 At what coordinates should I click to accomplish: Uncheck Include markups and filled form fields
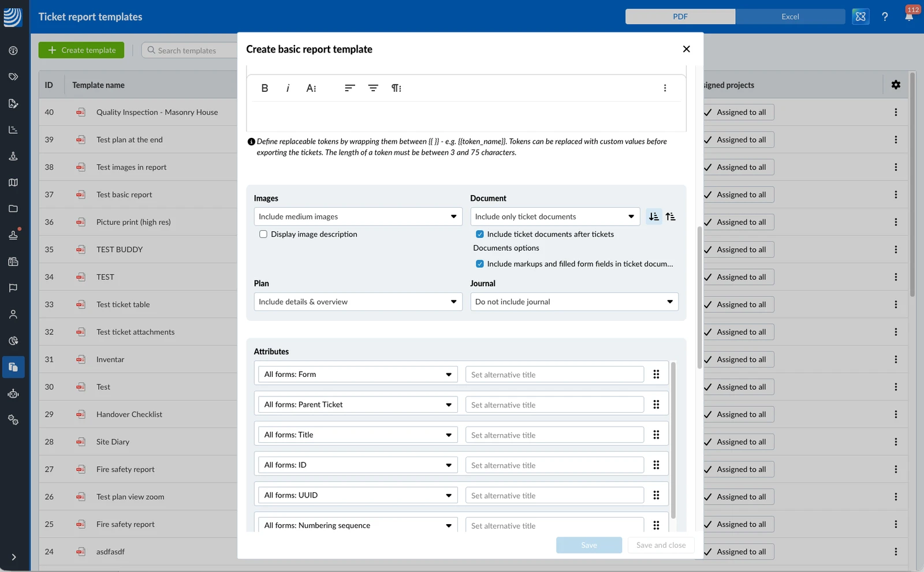tap(479, 264)
